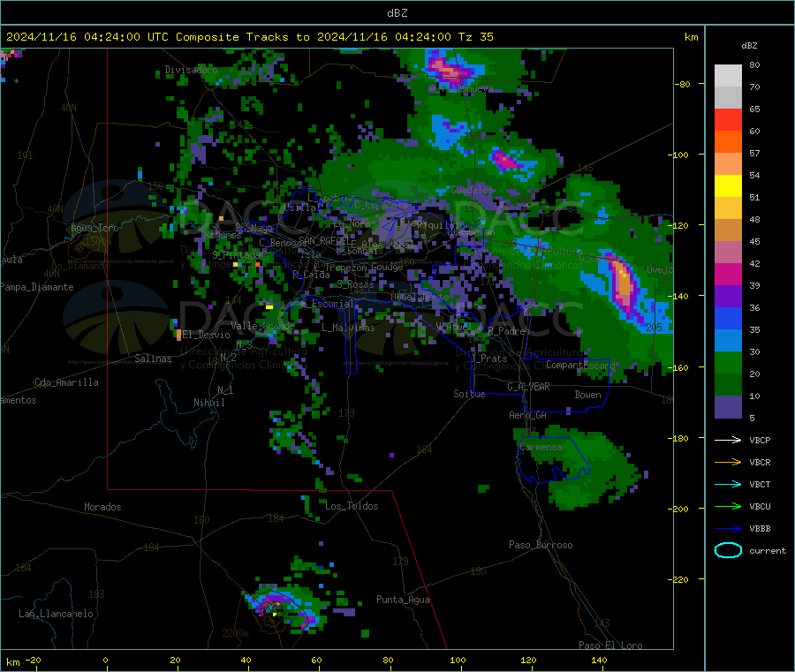Screen dimensions: 795x672
Task: Click the storm track number 205
Action: [654, 328]
